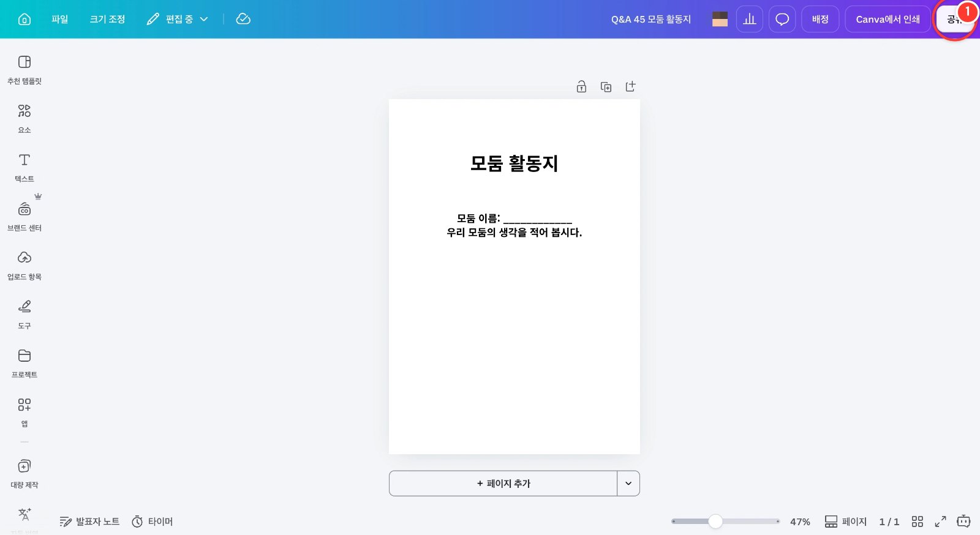Open the 크기 조정 menu

107,19
